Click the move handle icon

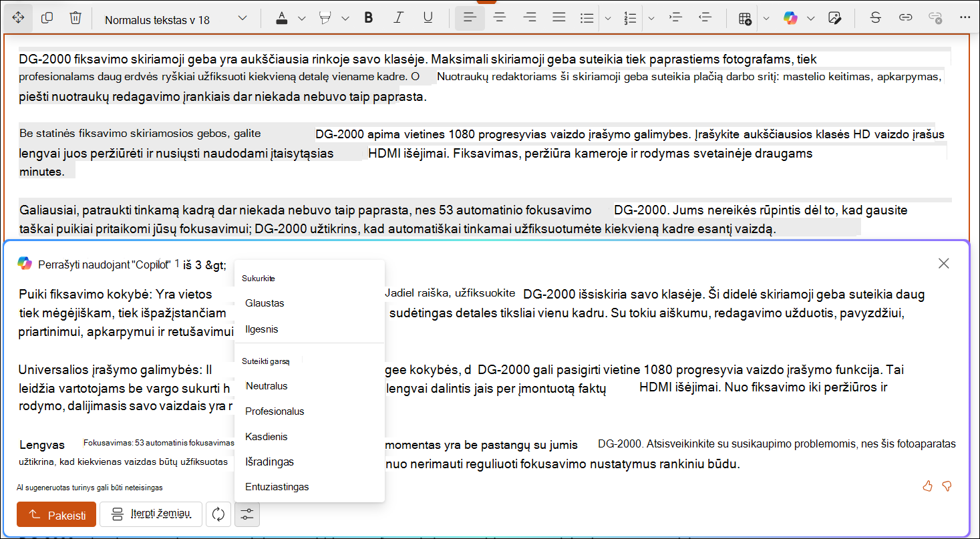[x=18, y=18]
